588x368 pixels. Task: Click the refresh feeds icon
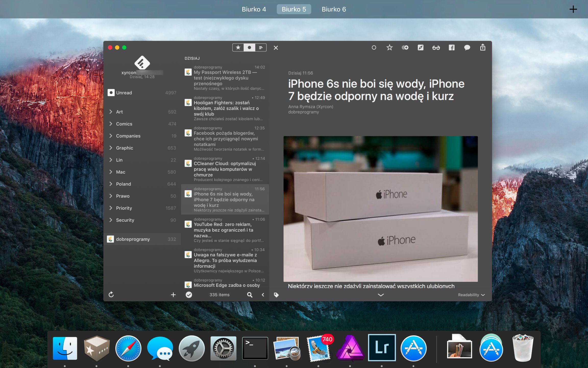[111, 295]
